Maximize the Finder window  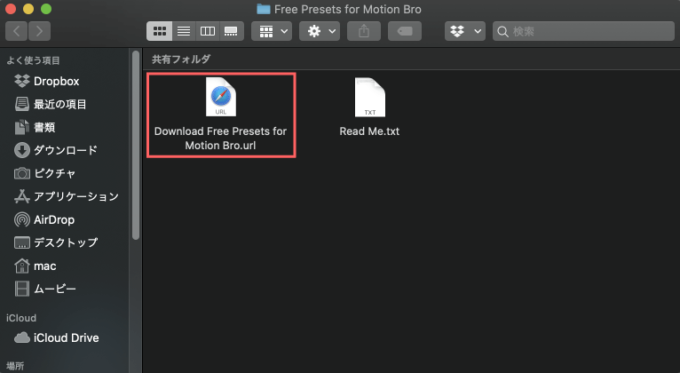coord(46,9)
